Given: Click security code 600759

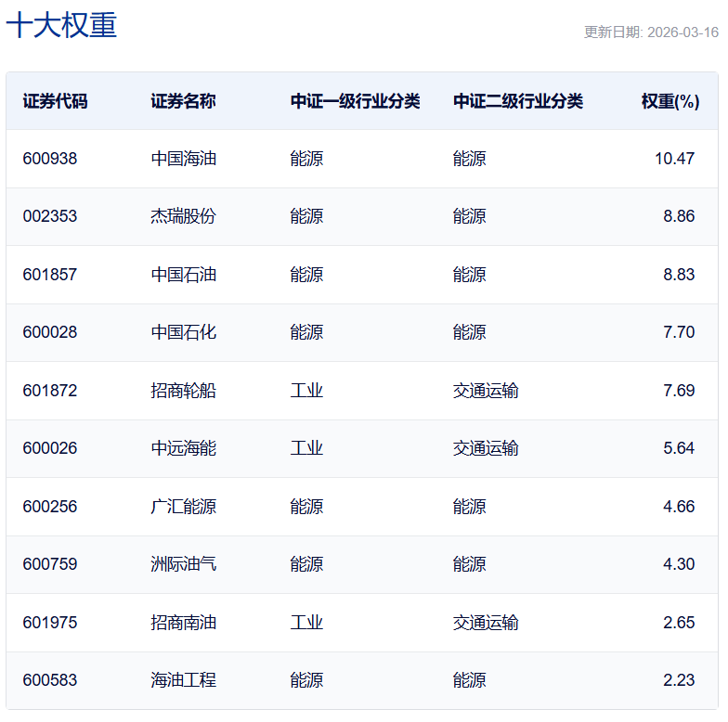Looking at the screenshot, I should pos(50,564).
